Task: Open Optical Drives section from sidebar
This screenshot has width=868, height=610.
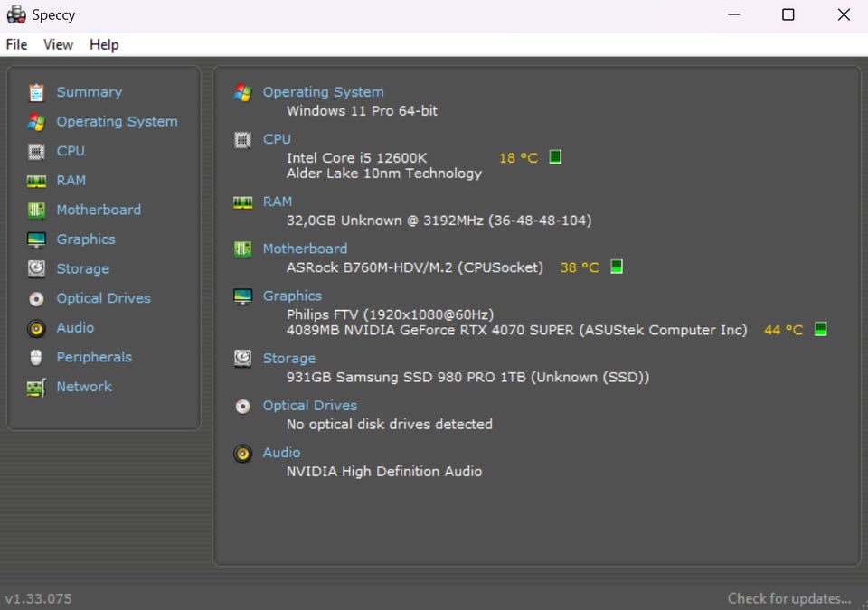Action: coord(103,298)
